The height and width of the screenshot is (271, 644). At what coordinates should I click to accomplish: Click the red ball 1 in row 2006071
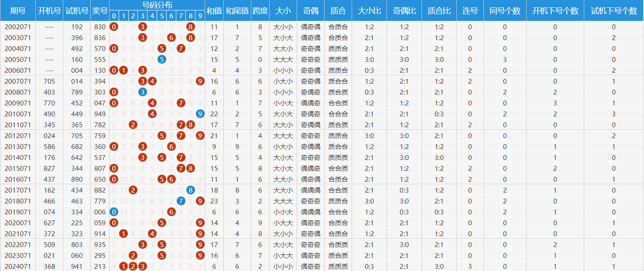pyautogui.click(x=123, y=70)
